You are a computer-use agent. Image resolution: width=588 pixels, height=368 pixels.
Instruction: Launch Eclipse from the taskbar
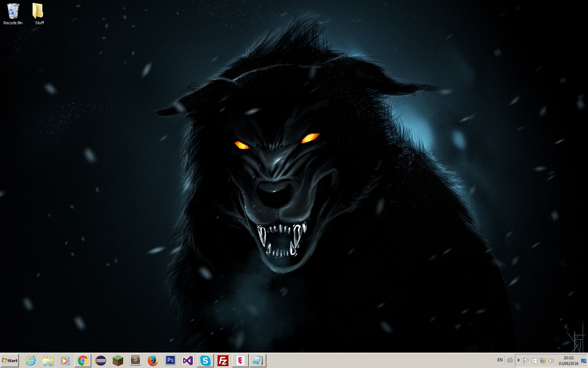(100, 360)
